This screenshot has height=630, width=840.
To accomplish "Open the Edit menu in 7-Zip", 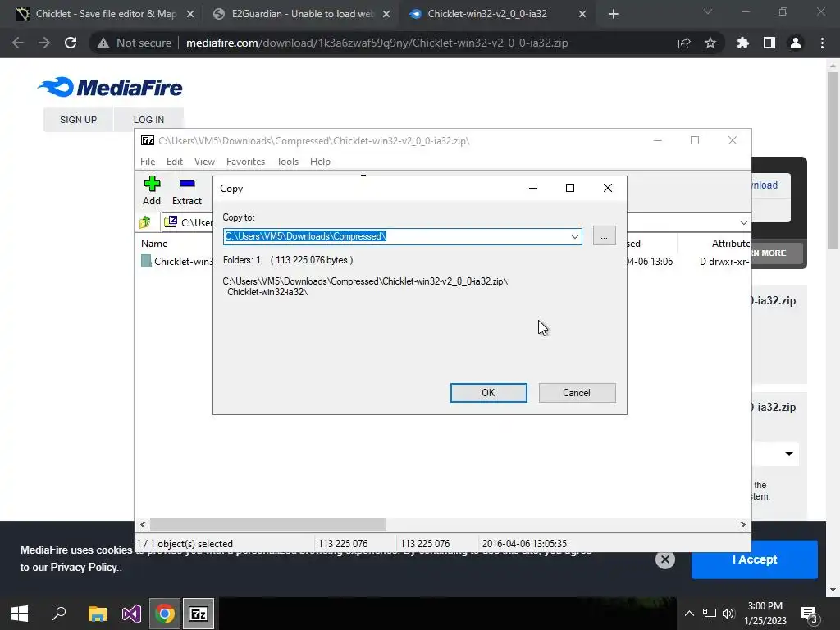I will click(175, 162).
